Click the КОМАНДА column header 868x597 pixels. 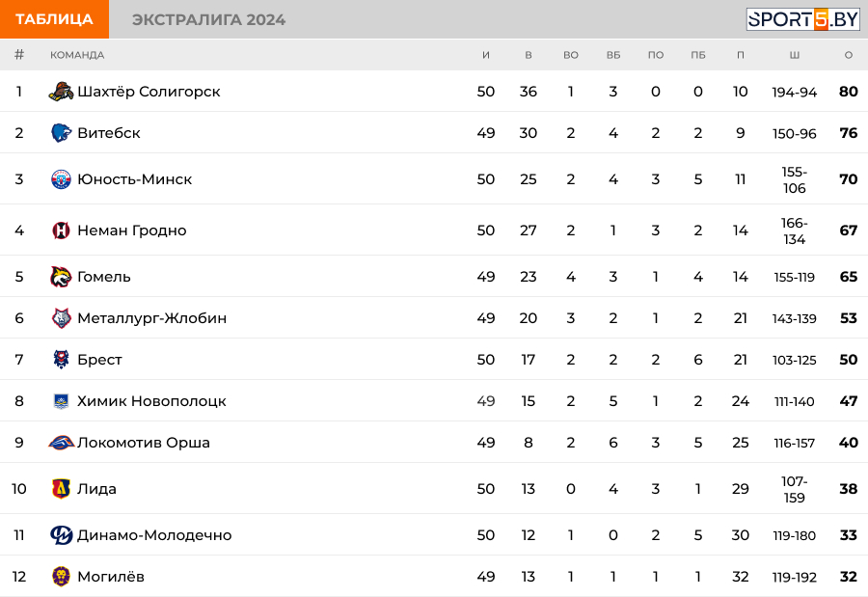(77, 55)
